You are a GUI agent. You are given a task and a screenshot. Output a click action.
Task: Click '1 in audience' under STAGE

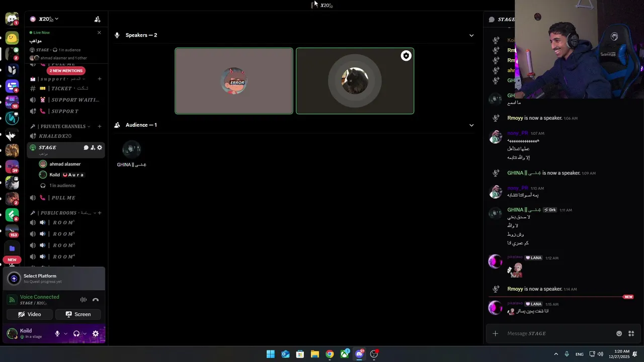click(62, 186)
